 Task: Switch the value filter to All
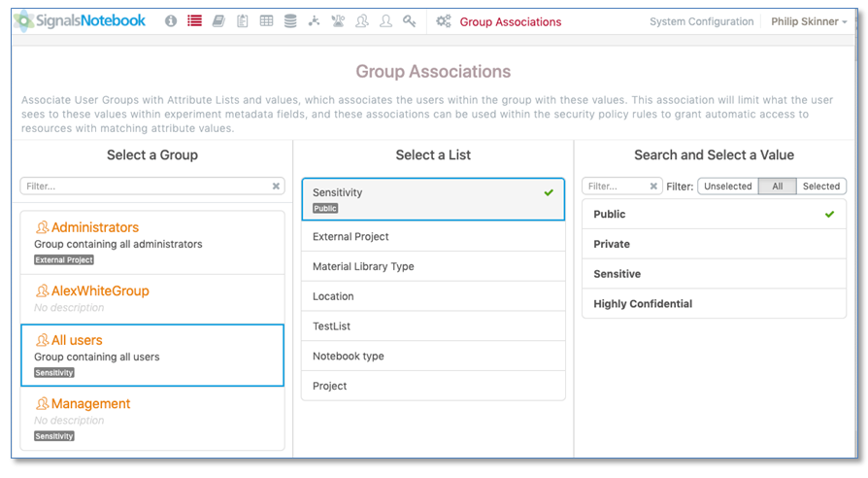coord(777,187)
